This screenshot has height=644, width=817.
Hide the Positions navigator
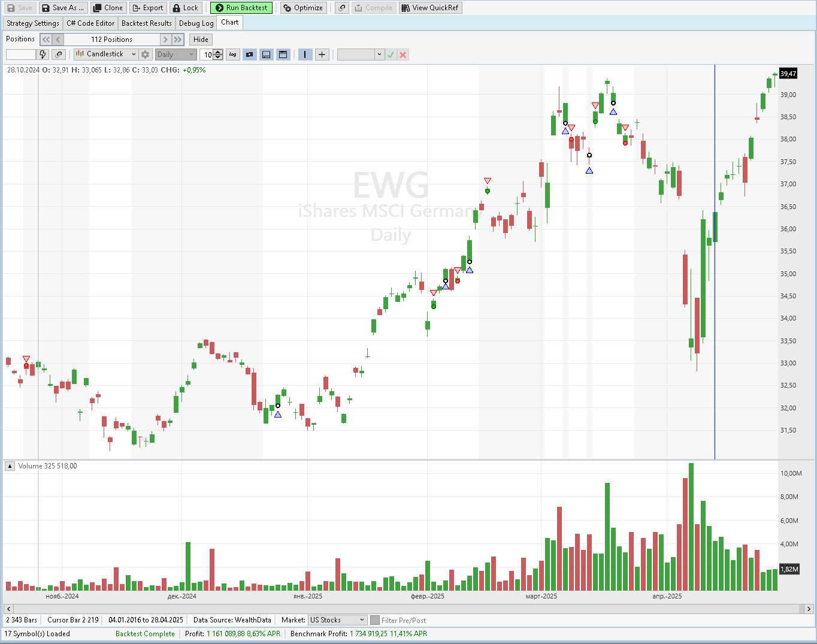[x=201, y=40]
